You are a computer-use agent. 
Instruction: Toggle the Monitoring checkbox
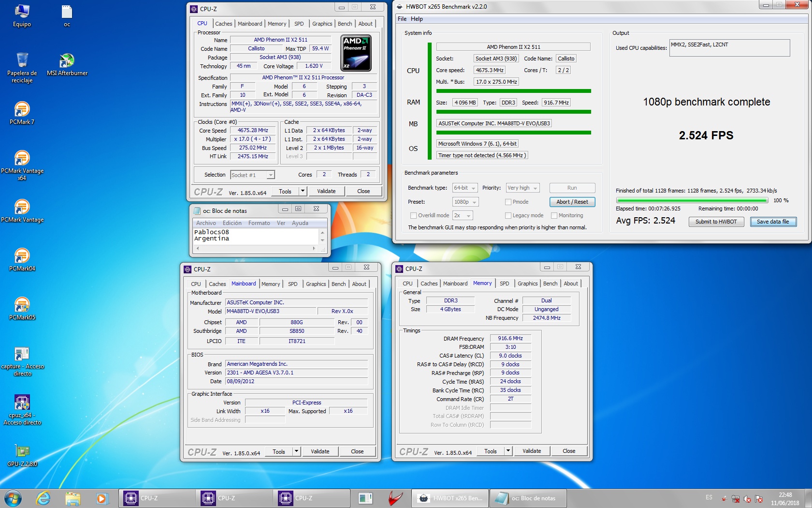[554, 216]
